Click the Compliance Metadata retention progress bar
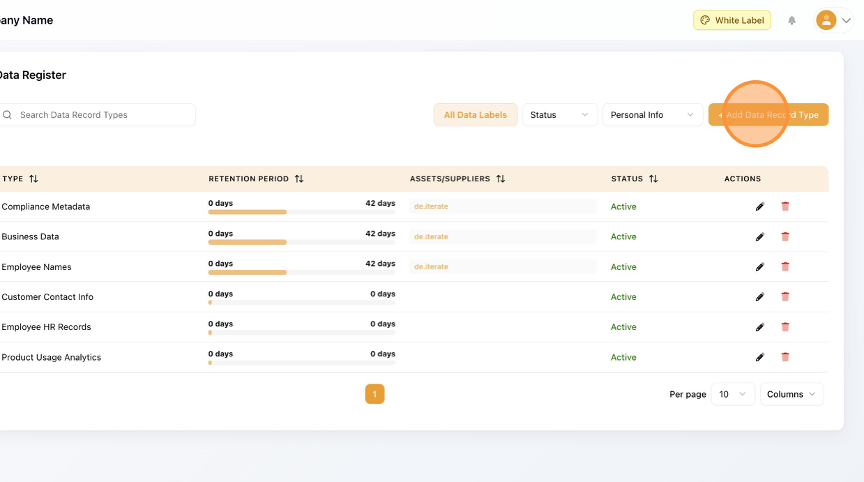The image size is (864, 482). tap(301, 212)
